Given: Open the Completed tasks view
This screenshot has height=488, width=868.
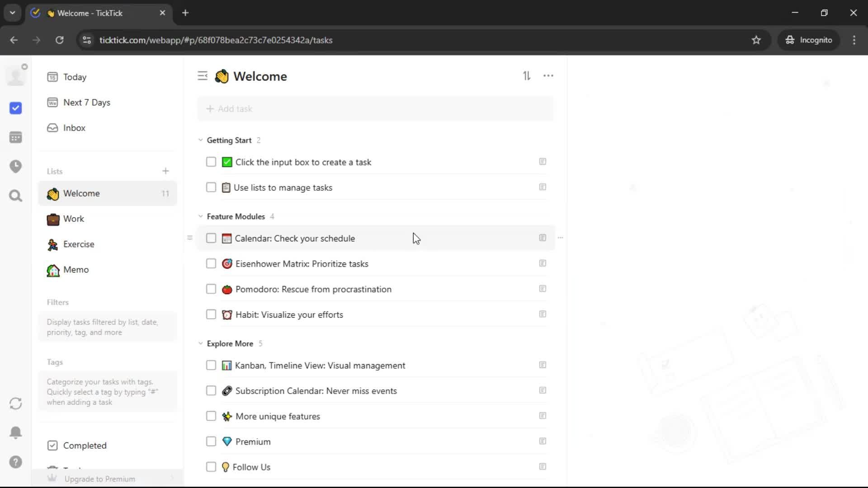Looking at the screenshot, I should coord(85,446).
